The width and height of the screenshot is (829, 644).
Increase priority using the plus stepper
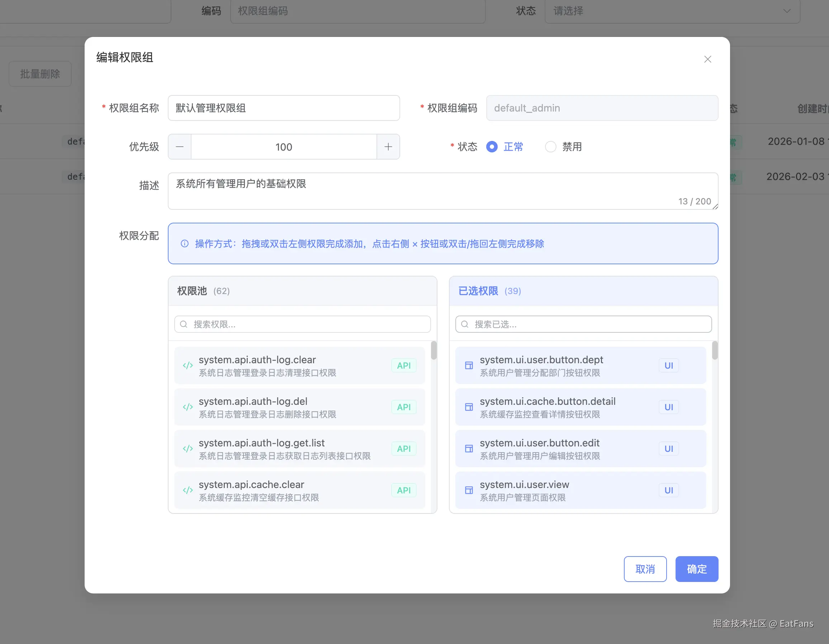pyautogui.click(x=388, y=147)
